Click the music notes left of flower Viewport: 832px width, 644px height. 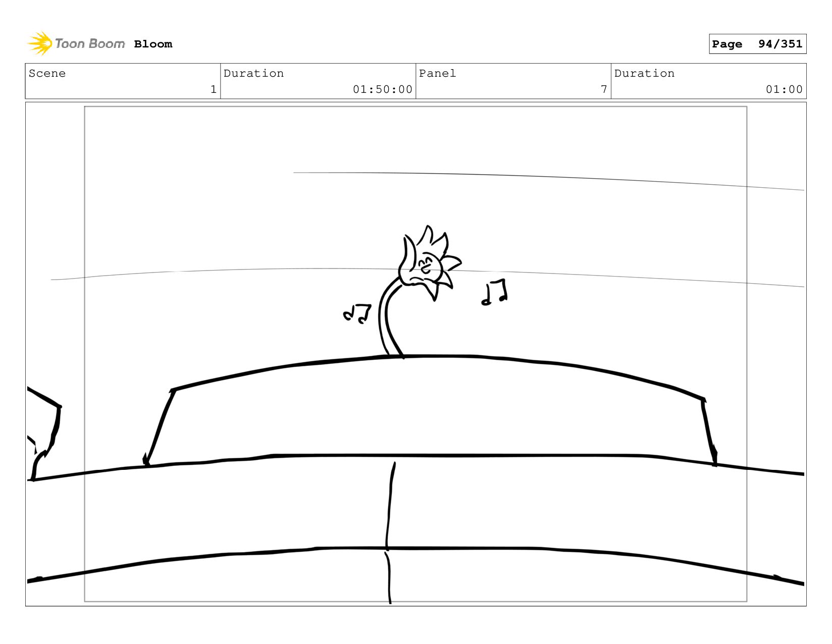pos(357,313)
